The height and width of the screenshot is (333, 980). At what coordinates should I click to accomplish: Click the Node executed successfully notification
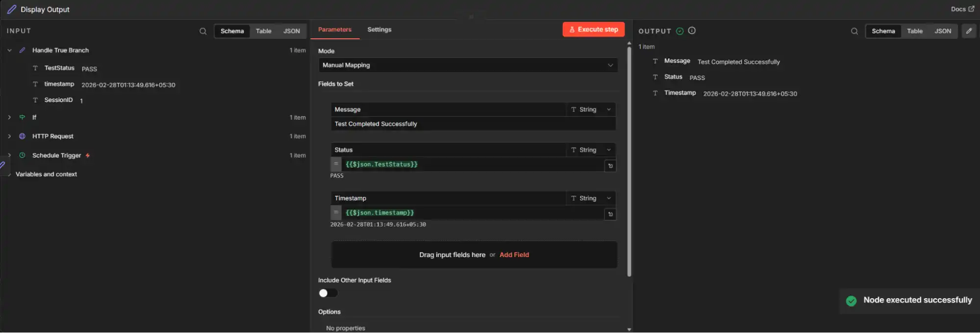coord(910,300)
